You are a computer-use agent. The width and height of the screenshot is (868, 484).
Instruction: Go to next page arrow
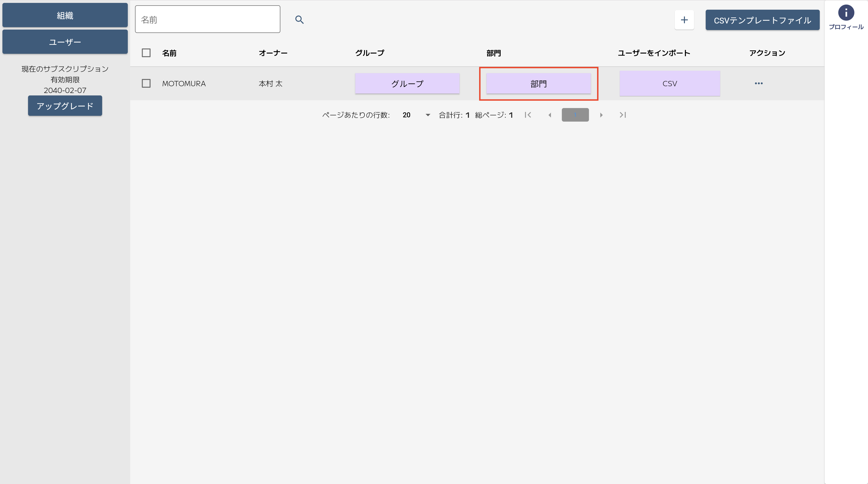click(601, 115)
